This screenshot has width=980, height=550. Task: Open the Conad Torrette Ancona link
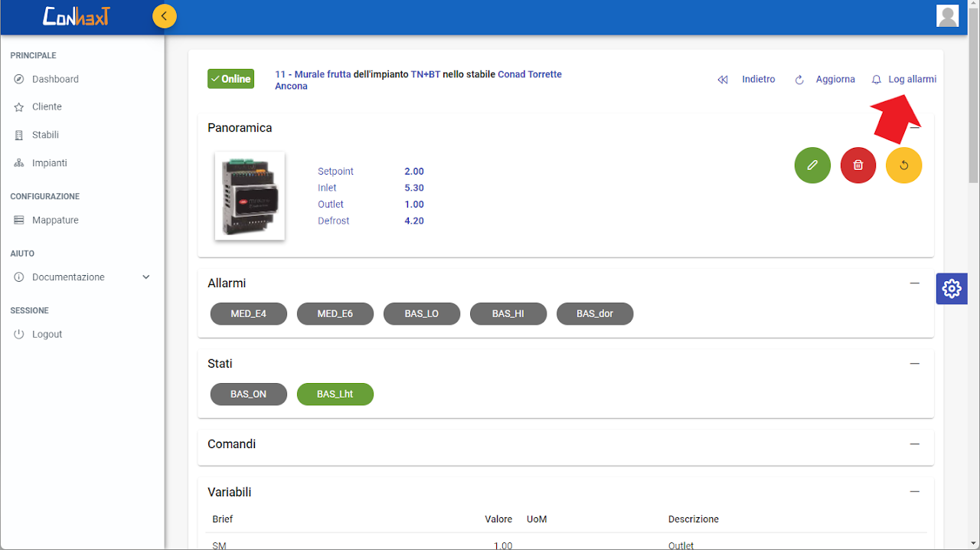point(529,75)
